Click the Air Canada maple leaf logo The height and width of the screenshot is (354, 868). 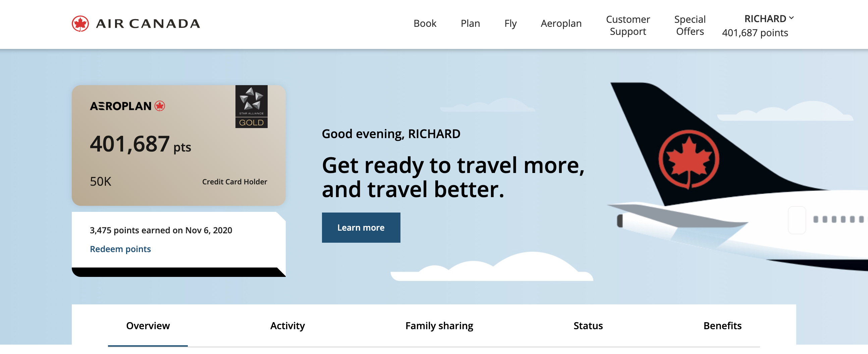pos(80,23)
